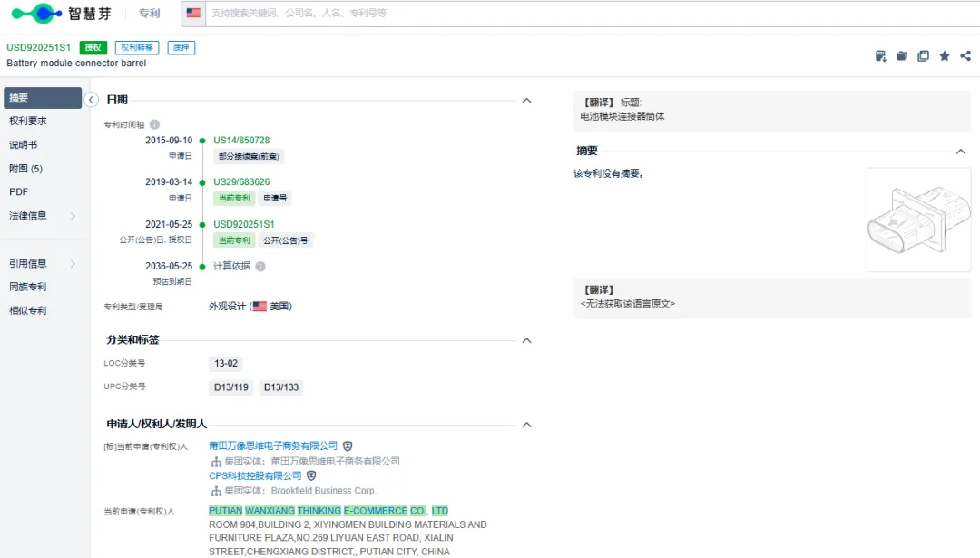Viewport: 980px width, 558px height.
Task: Click the share icon
Action: (965, 56)
